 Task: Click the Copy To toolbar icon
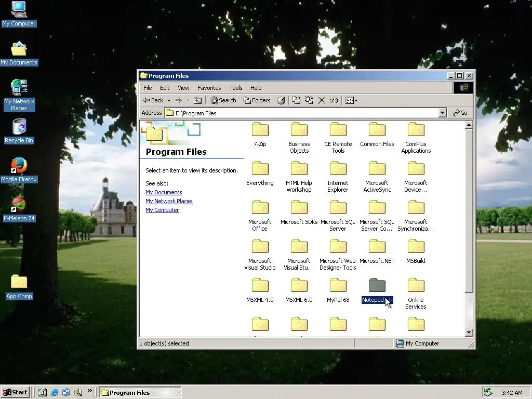309,100
